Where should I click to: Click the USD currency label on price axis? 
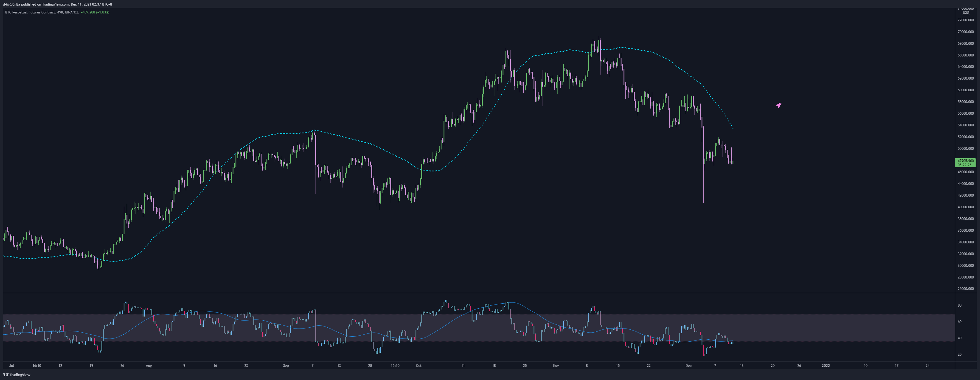point(966,13)
